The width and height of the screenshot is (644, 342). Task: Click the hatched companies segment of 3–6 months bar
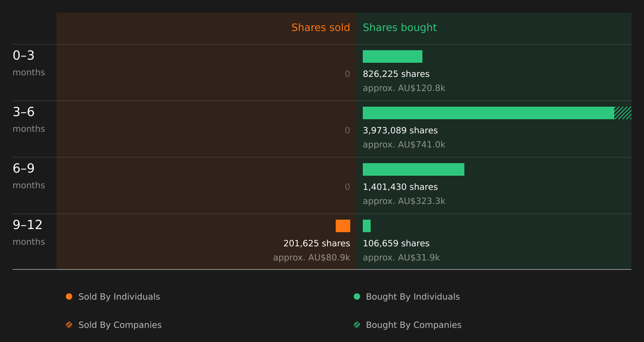tap(623, 113)
